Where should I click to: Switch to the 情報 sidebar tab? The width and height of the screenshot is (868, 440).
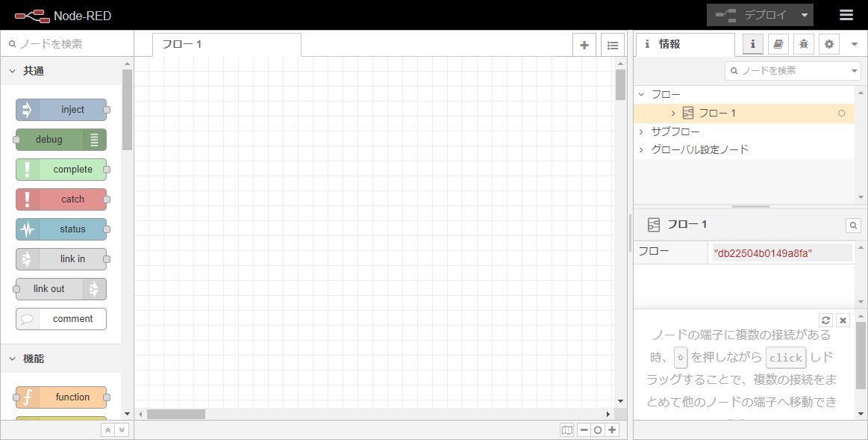point(684,44)
